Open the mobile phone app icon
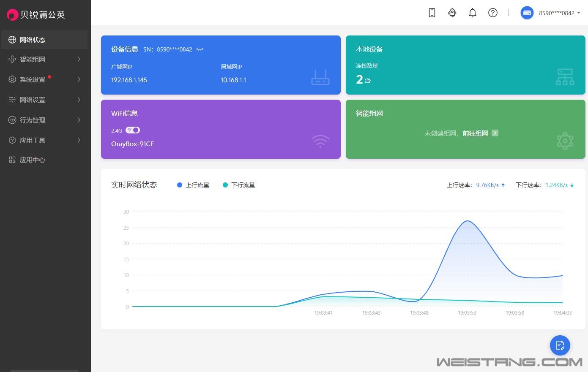This screenshot has width=588, height=372. pyautogui.click(x=432, y=13)
